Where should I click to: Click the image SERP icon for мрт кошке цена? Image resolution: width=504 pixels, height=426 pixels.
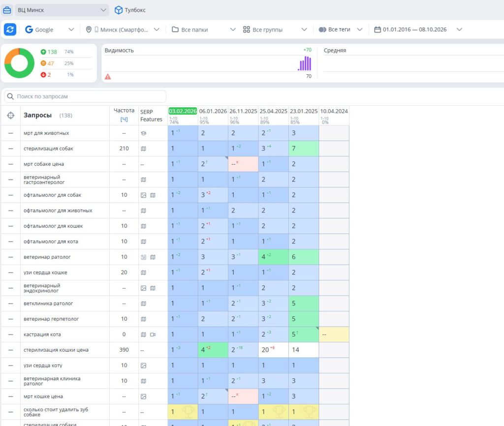click(x=143, y=396)
